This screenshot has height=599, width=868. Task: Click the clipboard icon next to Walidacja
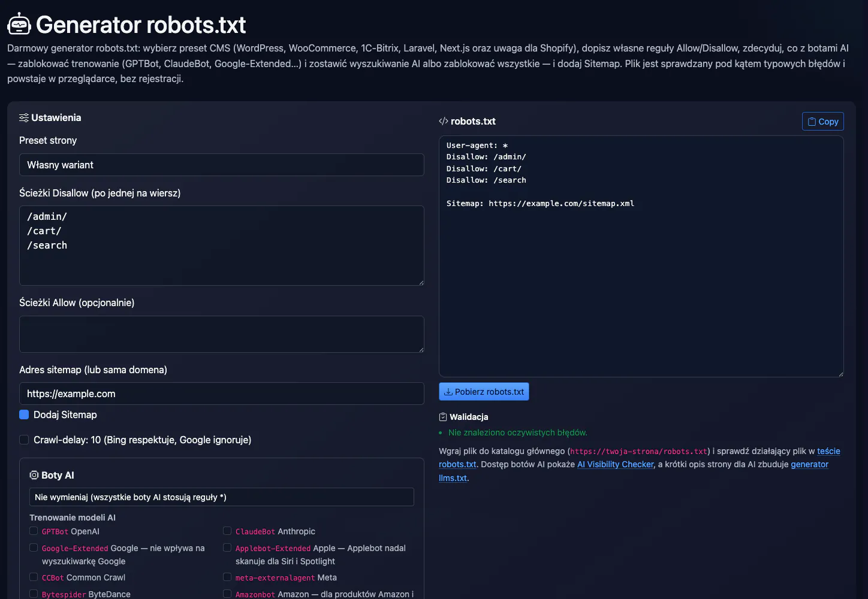(x=443, y=417)
